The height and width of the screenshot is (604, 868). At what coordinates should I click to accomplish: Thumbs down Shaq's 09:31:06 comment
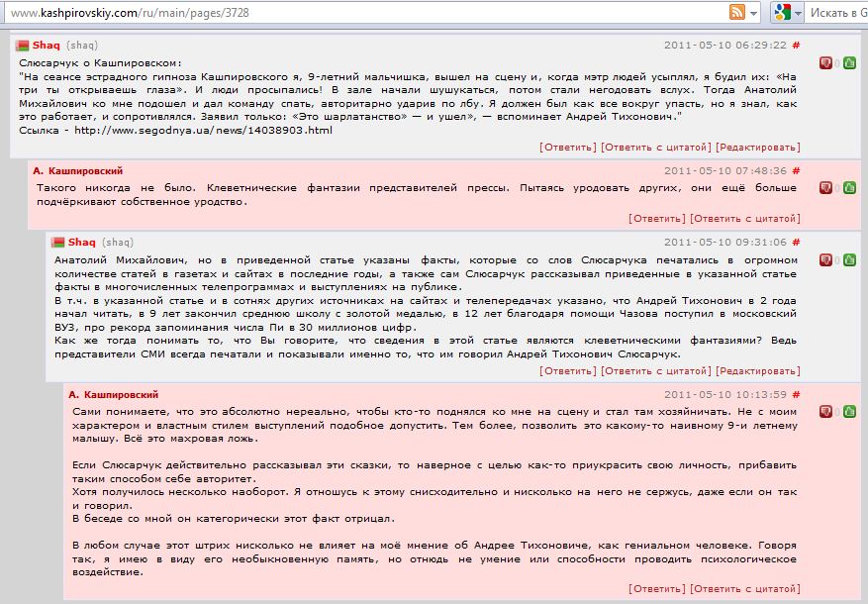pos(825,259)
